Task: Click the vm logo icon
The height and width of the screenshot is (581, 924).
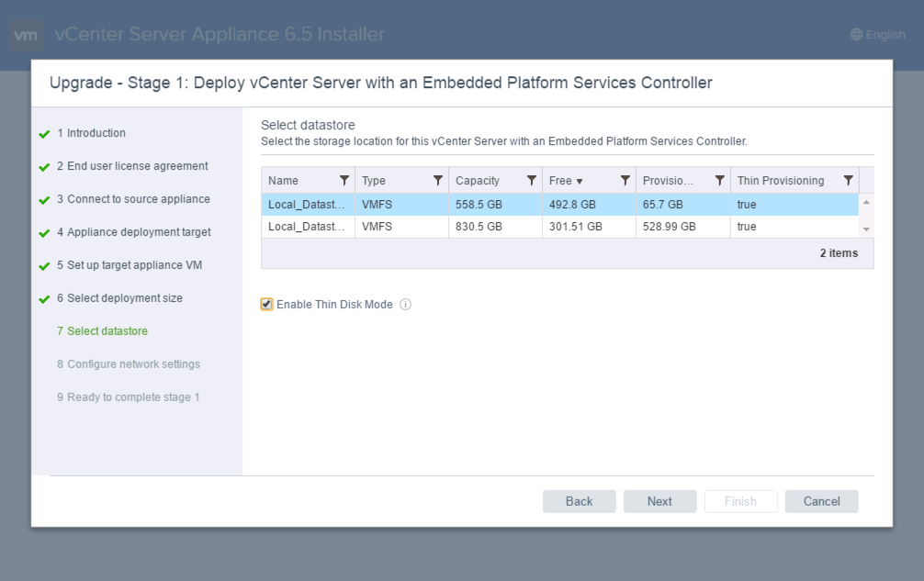Action: coord(26,35)
